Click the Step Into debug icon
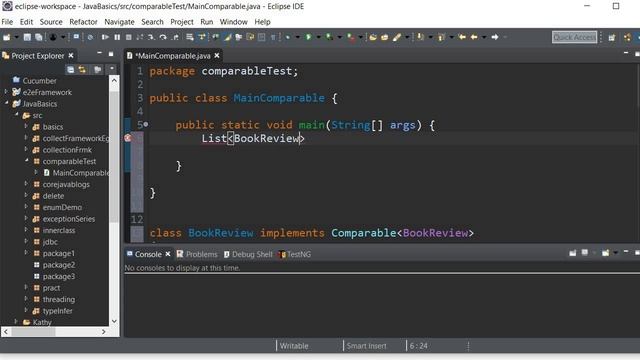This screenshot has width=640, height=360. click(x=151, y=37)
